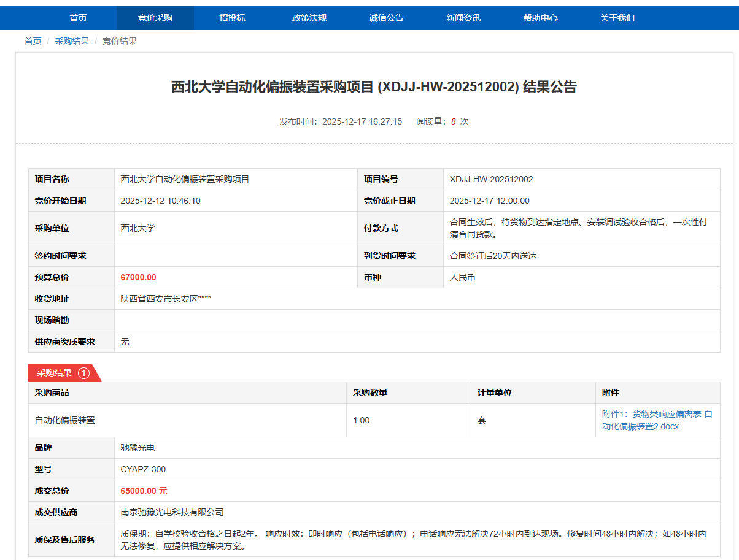739x560 pixels.
Task: Click the project number XDJJ-HW-202512002 cell
Action: [x=491, y=179]
